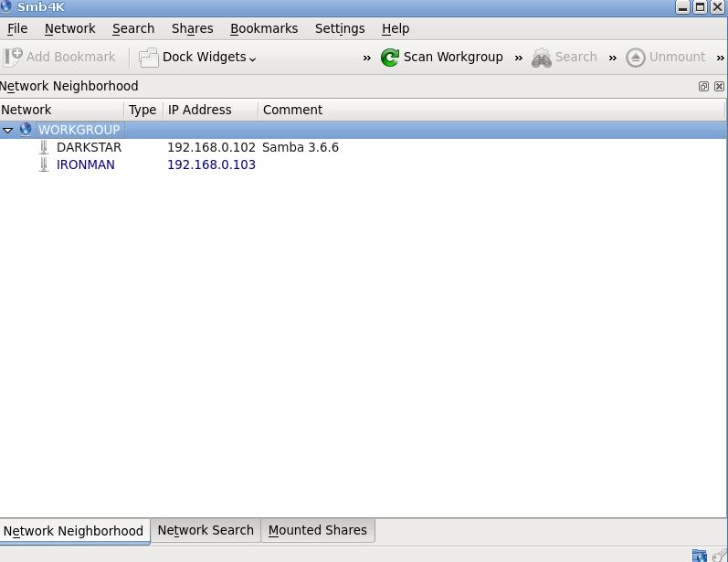Click the IRONMAN host icon
The width and height of the screenshot is (728, 562).
(44, 164)
